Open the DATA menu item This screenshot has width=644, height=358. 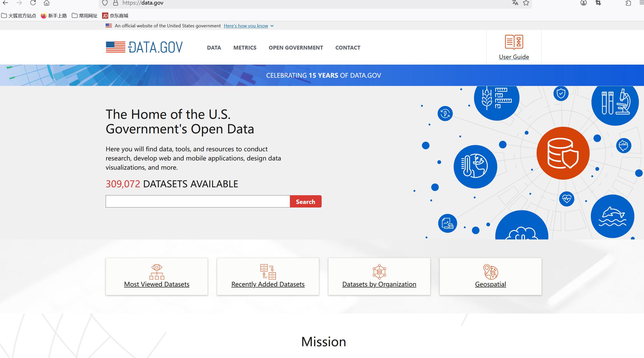tap(214, 48)
